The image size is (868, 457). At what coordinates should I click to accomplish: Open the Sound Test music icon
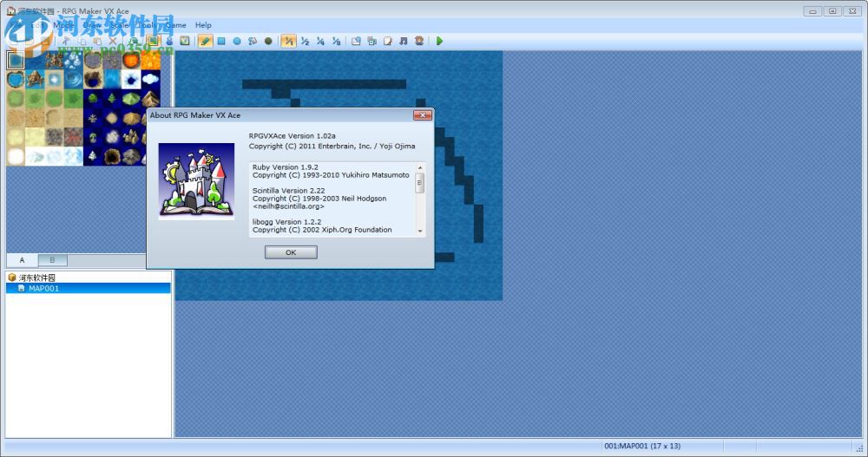404,41
